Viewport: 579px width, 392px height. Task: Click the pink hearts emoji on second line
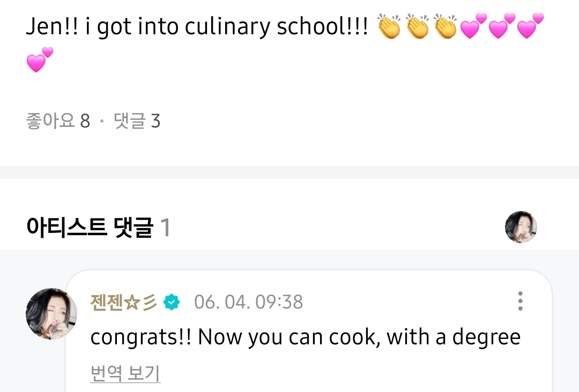pyautogui.click(x=40, y=59)
